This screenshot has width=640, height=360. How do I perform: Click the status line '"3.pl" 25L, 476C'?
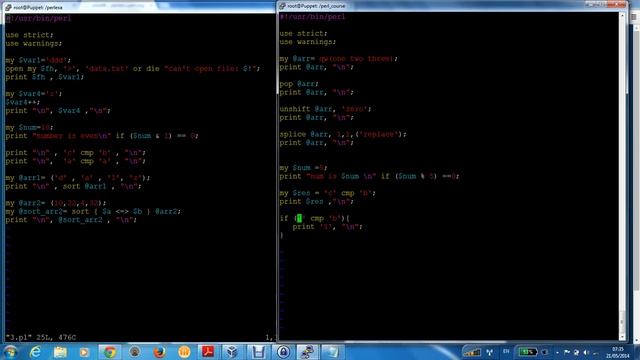[41, 337]
